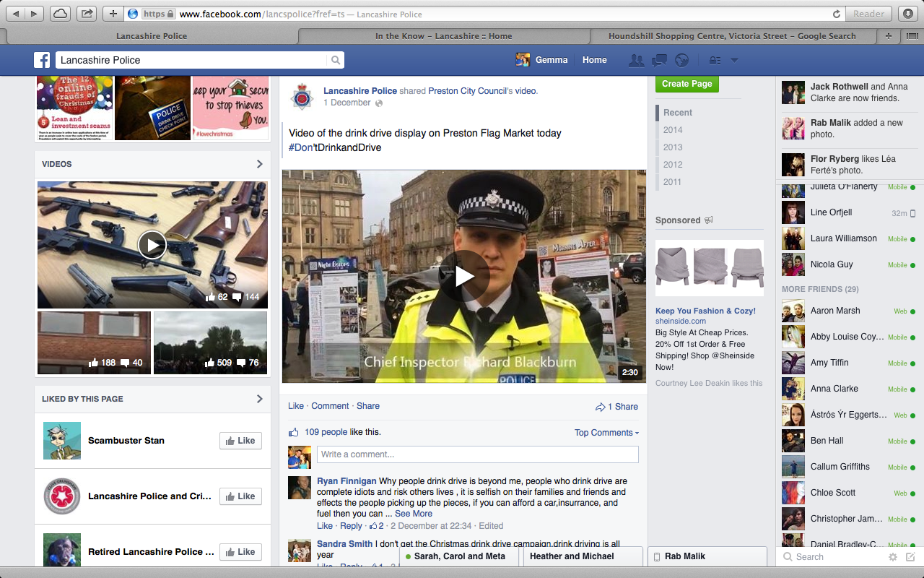The height and width of the screenshot is (578, 924).
Task: Select 2013 in the timeline navigation
Action: point(673,147)
